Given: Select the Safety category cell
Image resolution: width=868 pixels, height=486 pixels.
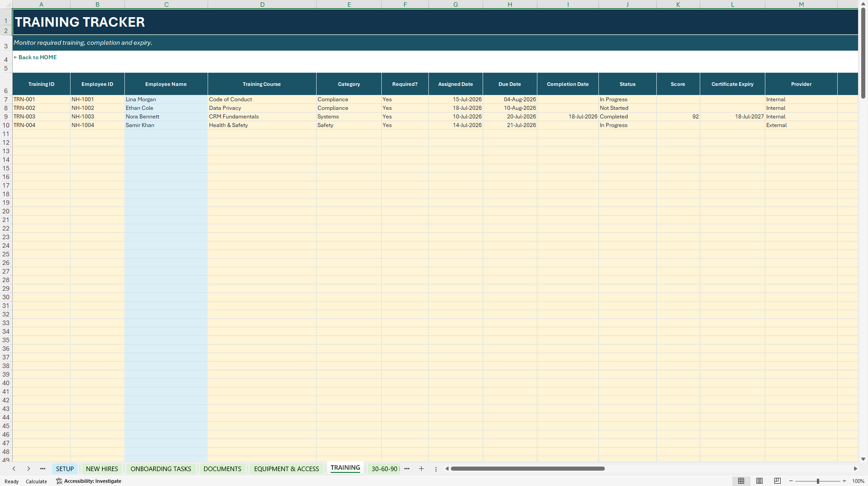Looking at the screenshot, I should pyautogui.click(x=349, y=125).
